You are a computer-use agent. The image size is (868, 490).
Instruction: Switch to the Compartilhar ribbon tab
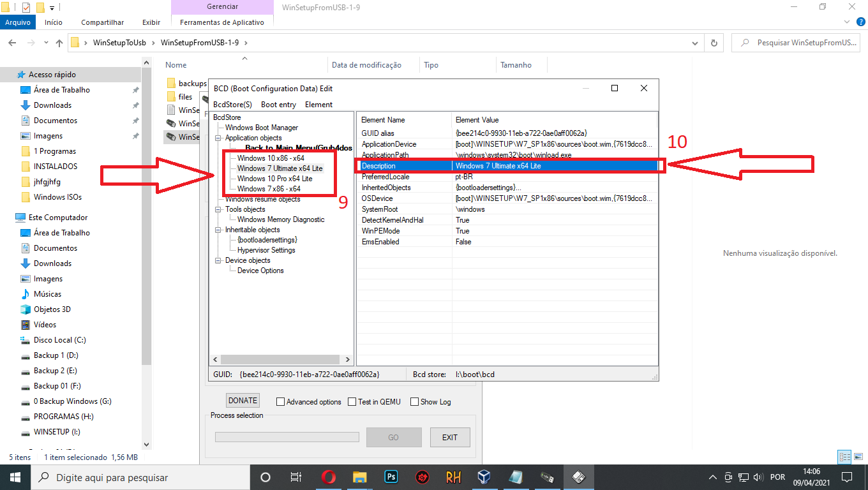pos(103,22)
